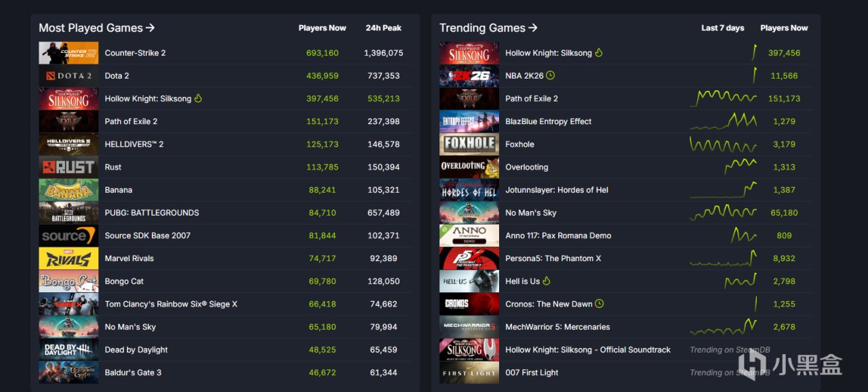
Task: Click the 24h peak value 1,396,075
Action: pyautogui.click(x=384, y=53)
